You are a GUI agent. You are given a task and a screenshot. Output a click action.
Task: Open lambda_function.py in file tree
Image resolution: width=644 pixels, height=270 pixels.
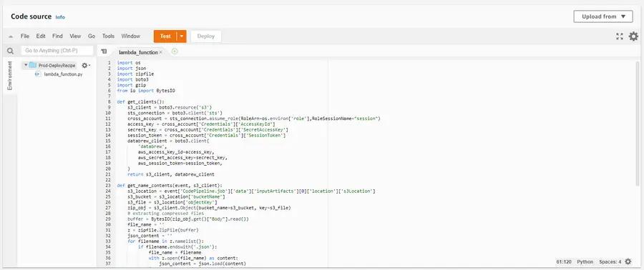tap(63, 74)
